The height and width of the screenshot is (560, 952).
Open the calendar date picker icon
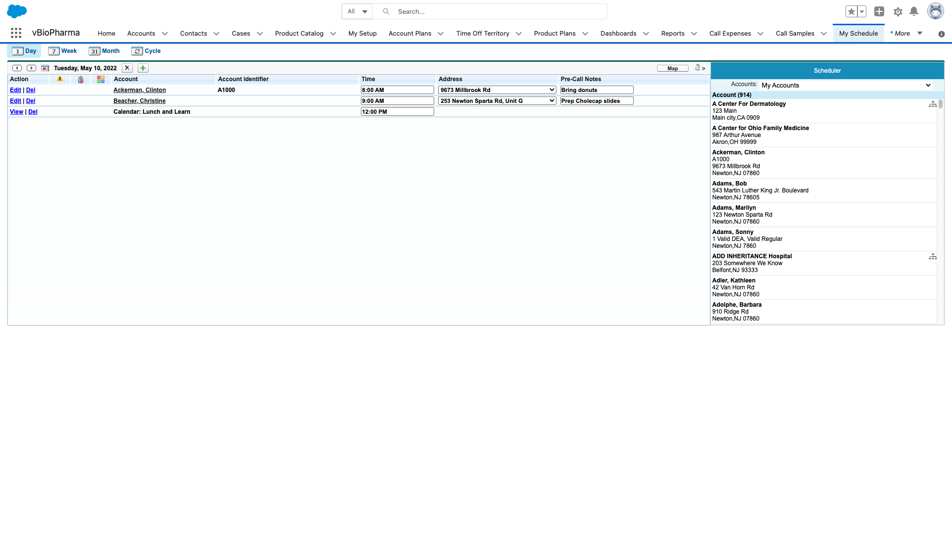click(x=45, y=68)
